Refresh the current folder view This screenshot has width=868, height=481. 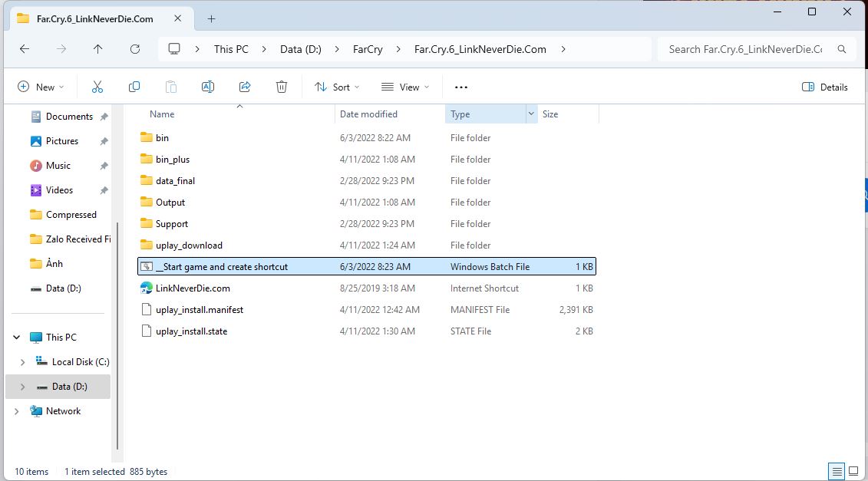135,48
